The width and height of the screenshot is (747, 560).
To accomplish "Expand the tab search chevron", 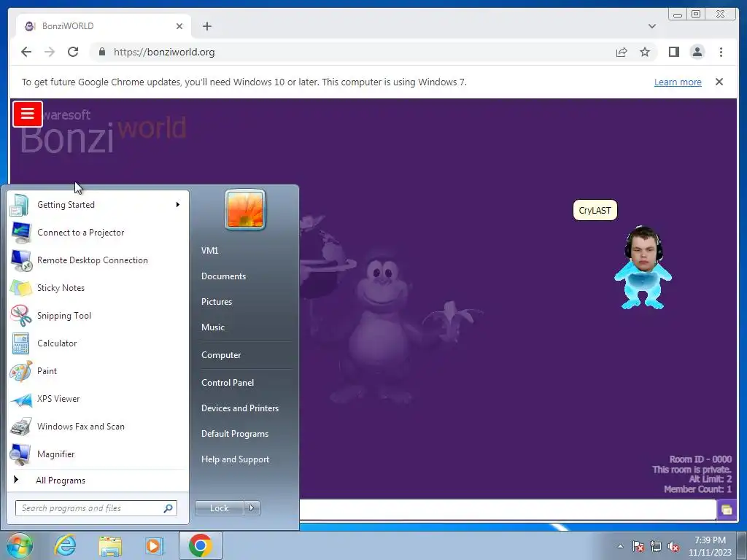I will [651, 26].
